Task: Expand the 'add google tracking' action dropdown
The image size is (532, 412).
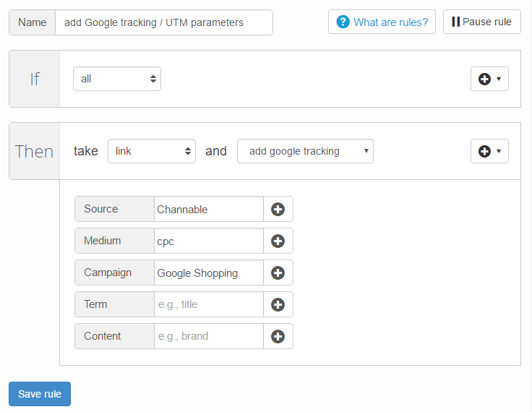Action: pyautogui.click(x=305, y=151)
